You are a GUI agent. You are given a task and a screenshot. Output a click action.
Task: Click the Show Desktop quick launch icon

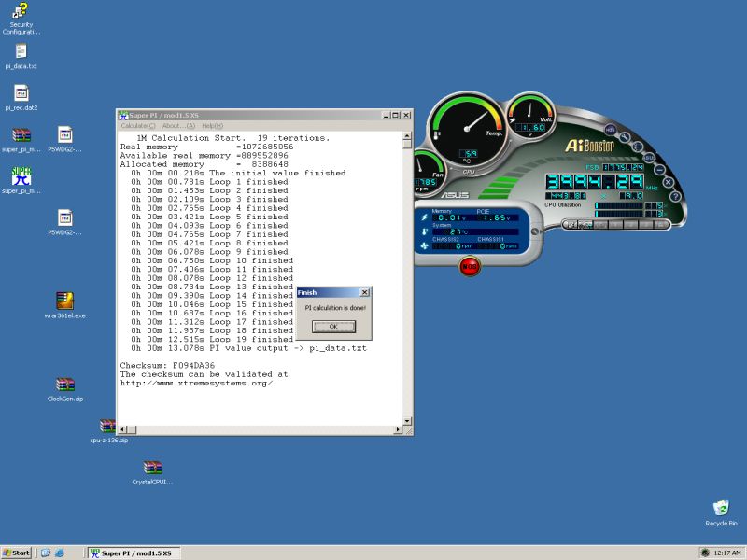coord(45,553)
